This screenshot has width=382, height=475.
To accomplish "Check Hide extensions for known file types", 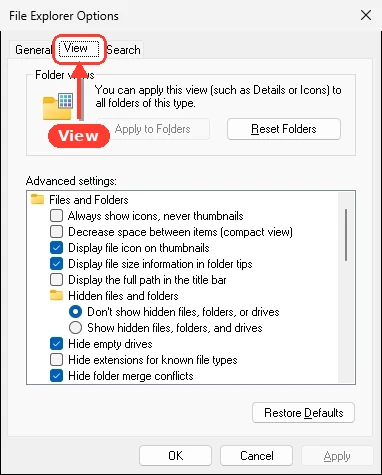I will point(56,360).
